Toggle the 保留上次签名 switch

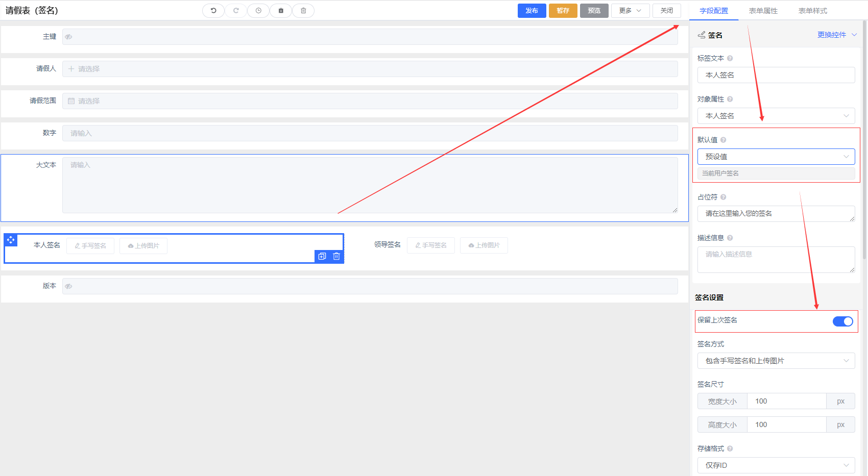pyautogui.click(x=842, y=321)
